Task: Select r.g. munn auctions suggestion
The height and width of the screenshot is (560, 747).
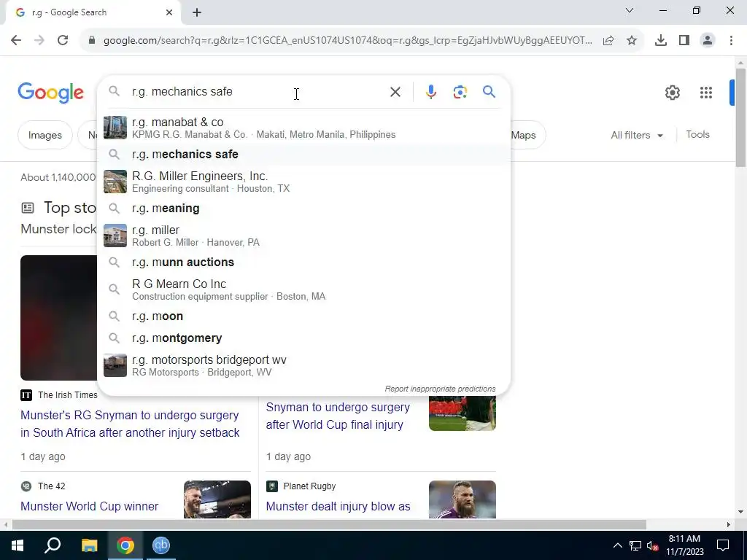Action: pyautogui.click(x=303, y=262)
